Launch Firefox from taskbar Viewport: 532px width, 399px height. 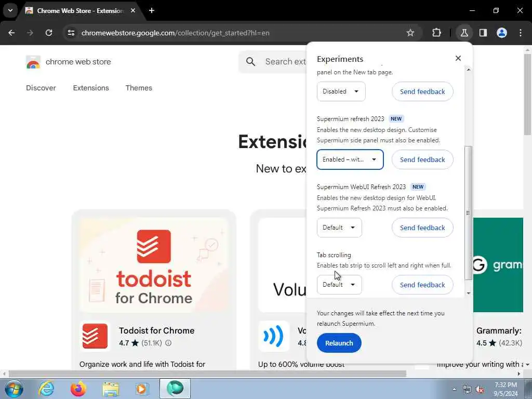(78, 389)
